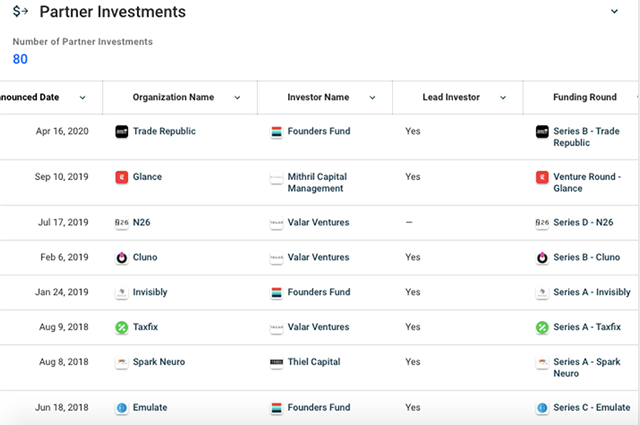This screenshot has height=425, width=640.
Task: Open the 80 partner investments count link
Action: coord(20,59)
